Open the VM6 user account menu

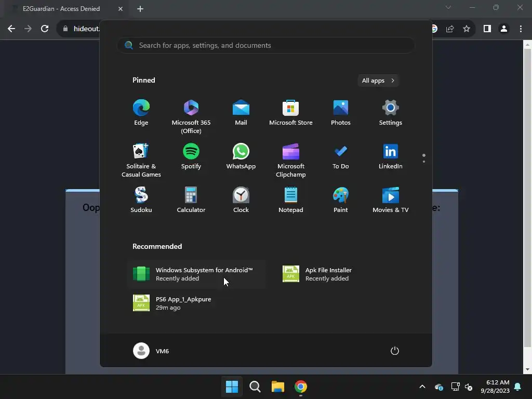coord(151,351)
